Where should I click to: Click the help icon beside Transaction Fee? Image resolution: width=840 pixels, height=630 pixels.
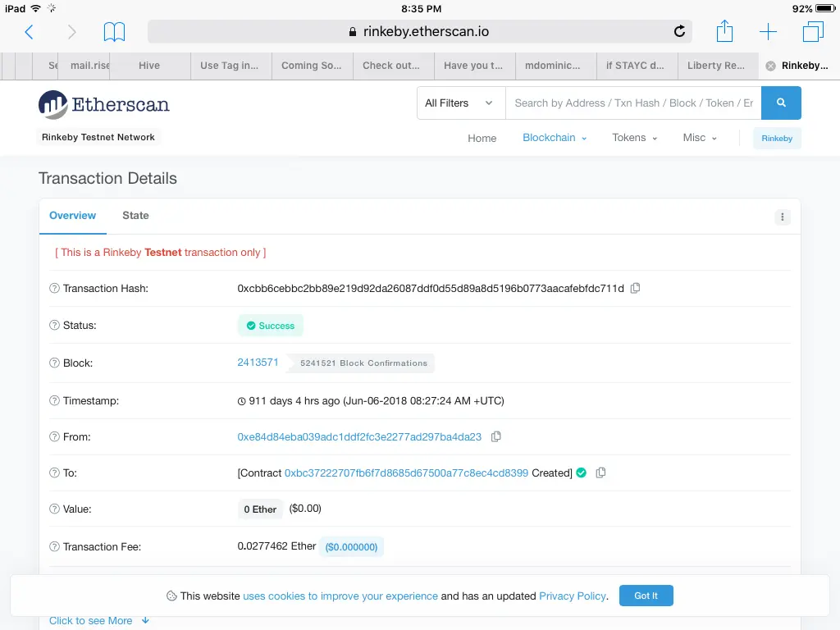click(x=54, y=546)
